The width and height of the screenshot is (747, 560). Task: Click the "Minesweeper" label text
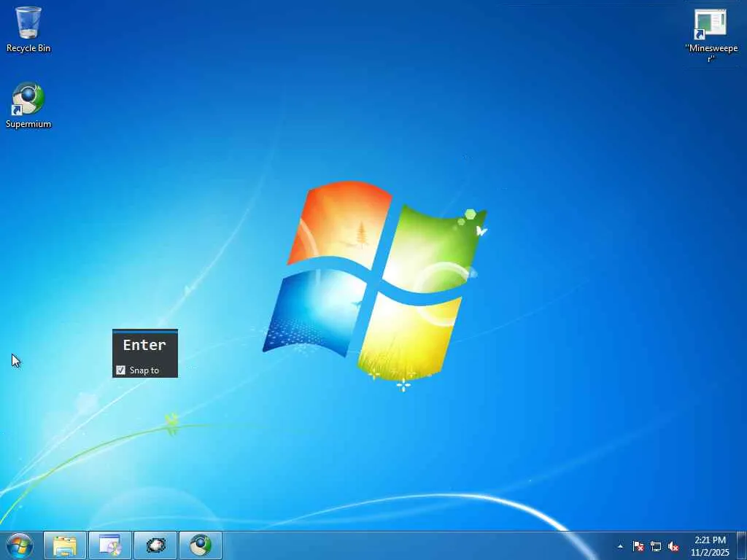(x=711, y=53)
